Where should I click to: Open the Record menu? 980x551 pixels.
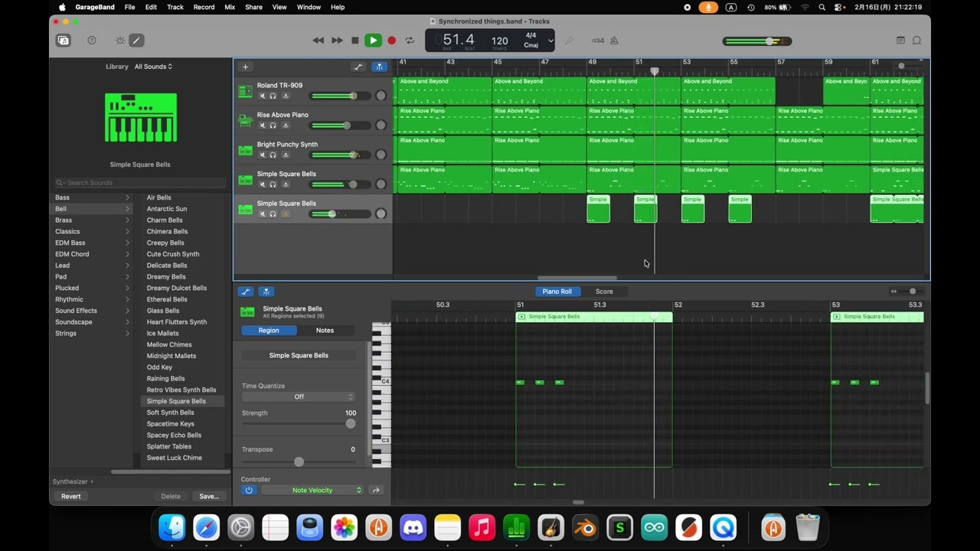pos(204,7)
